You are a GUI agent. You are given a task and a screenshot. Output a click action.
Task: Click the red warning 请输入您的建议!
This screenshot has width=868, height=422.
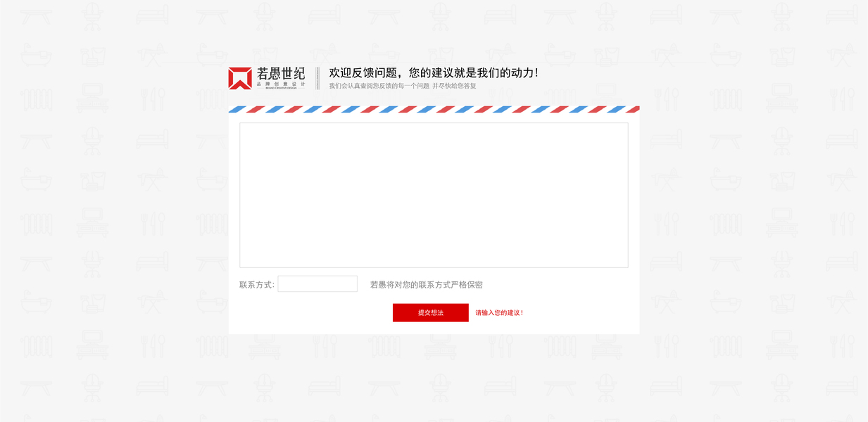(499, 313)
